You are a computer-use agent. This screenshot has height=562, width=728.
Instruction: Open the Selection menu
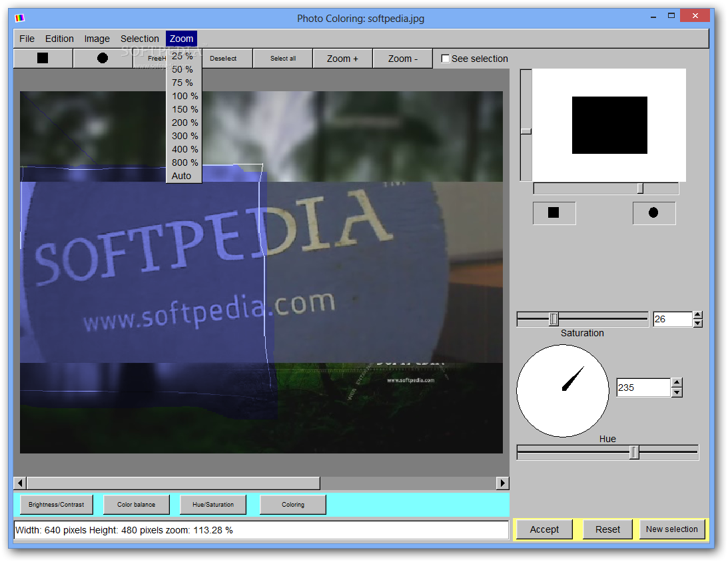click(x=140, y=39)
